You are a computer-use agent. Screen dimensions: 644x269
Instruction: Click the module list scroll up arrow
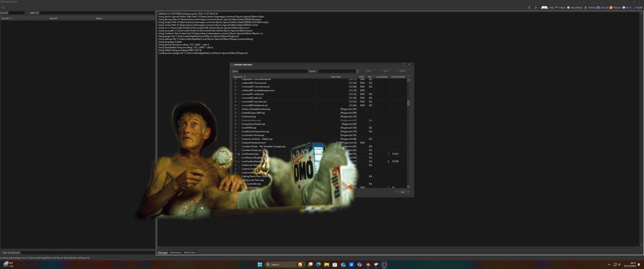(x=409, y=80)
